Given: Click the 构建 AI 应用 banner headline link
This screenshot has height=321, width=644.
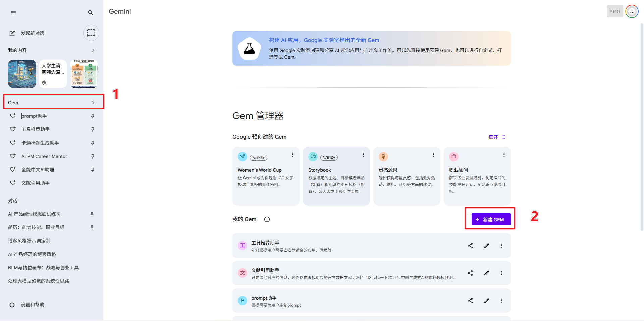Looking at the screenshot, I should click(324, 40).
